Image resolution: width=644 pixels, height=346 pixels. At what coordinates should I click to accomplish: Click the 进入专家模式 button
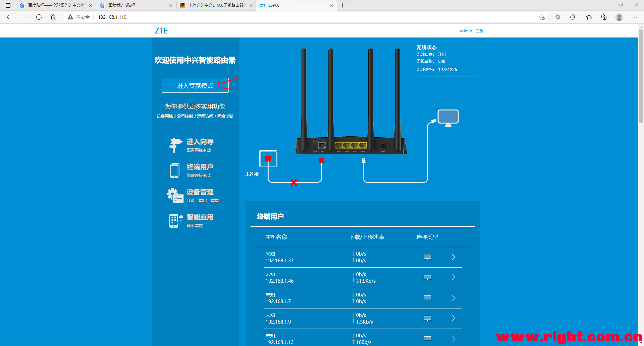[x=195, y=85]
